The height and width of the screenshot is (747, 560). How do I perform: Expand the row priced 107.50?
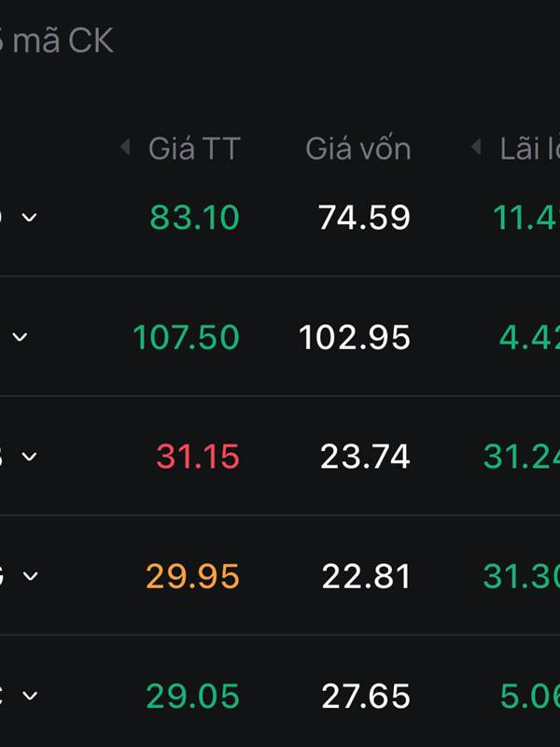click(x=20, y=337)
